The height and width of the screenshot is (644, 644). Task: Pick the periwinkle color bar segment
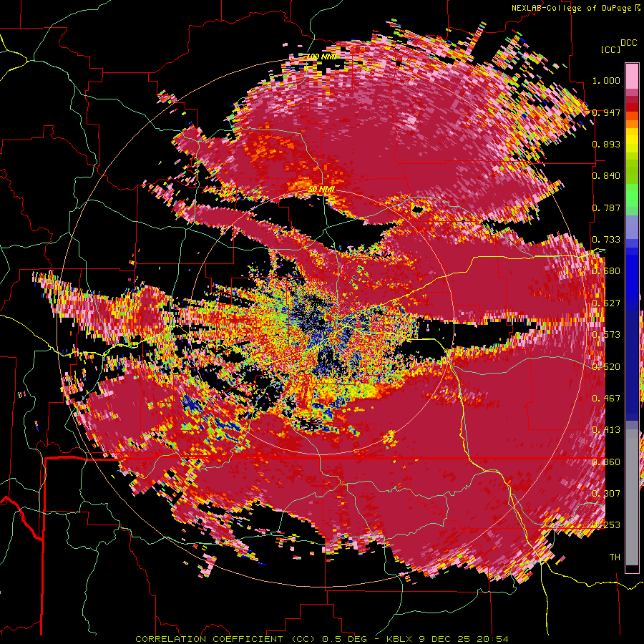click(x=632, y=227)
